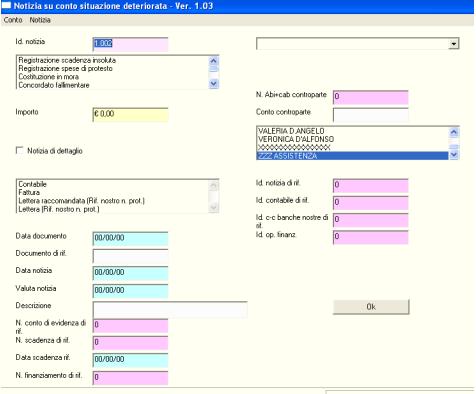This screenshot has height=394, width=476.
Task: Click the N. conto di evidenza field
Action: coord(130,326)
